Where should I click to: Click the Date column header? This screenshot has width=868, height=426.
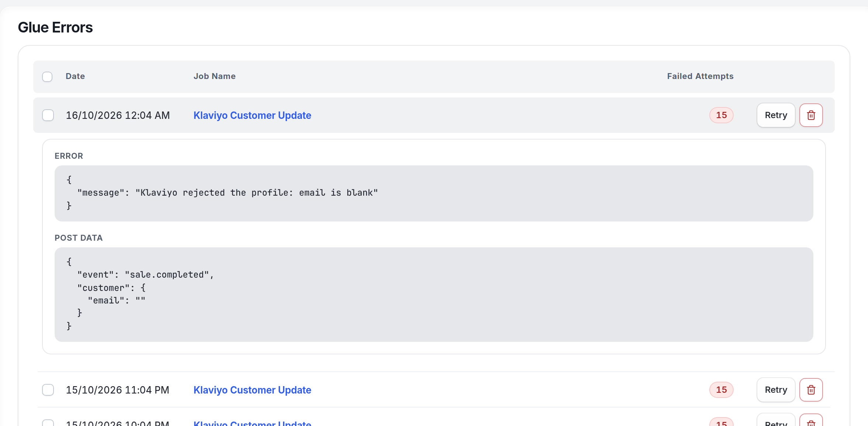pyautogui.click(x=75, y=76)
